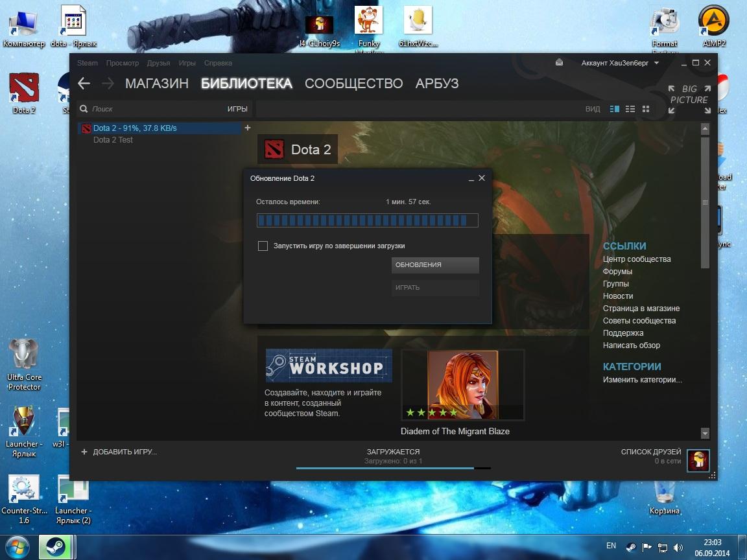This screenshot has width=747, height=560.
Task: Open the Компьютер desktop icon
Action: click(23, 28)
